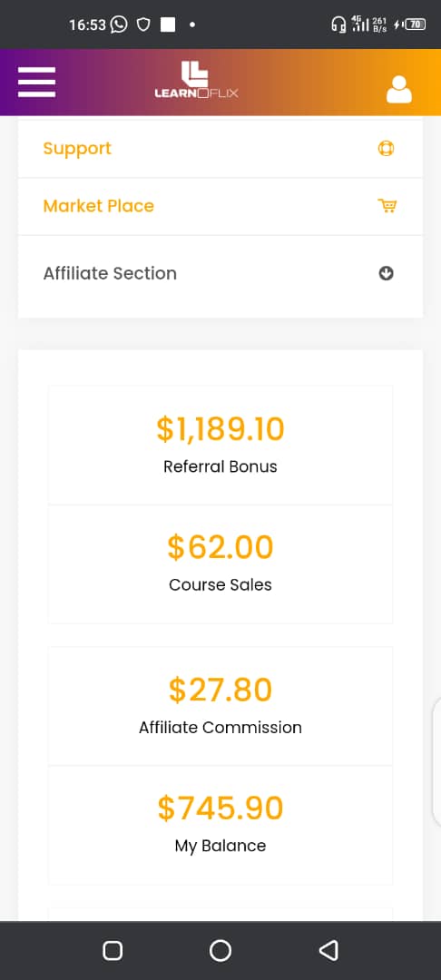The width and height of the screenshot is (441, 980).
Task: Open the hamburger navigation menu
Action: click(36, 82)
